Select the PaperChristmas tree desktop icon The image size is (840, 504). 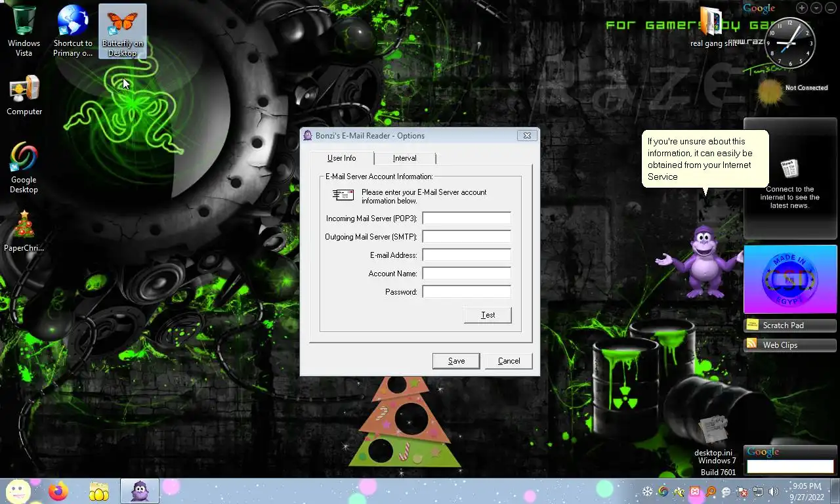click(24, 231)
